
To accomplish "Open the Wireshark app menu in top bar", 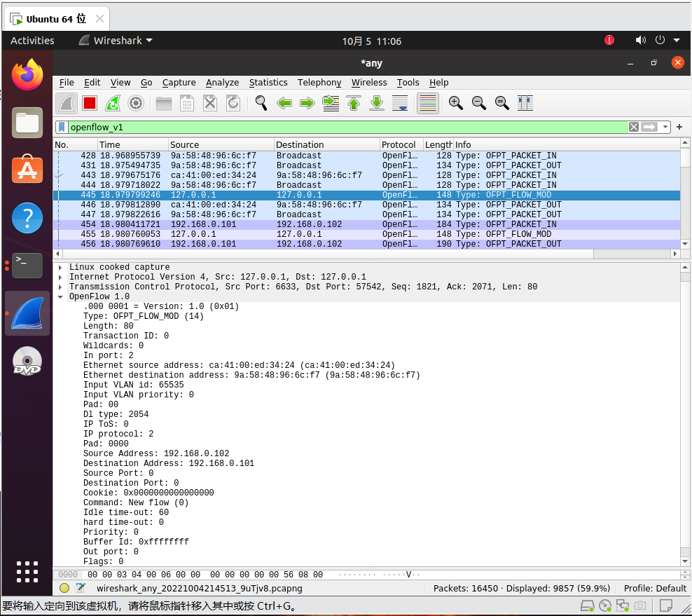I will coord(116,41).
